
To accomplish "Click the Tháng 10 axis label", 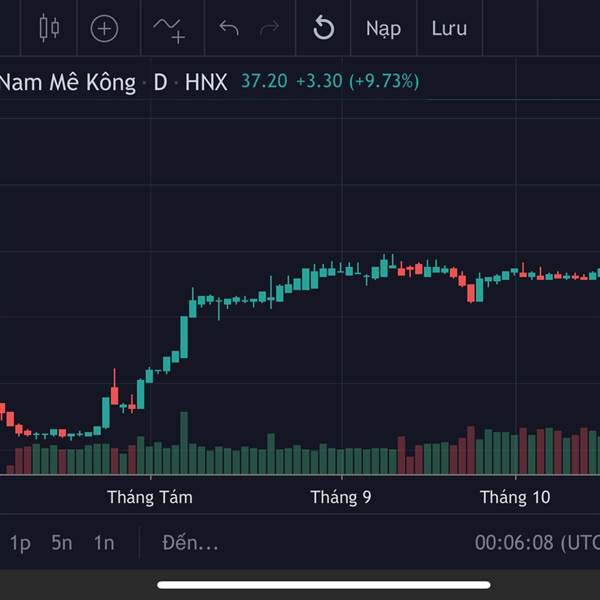I will 515,497.
